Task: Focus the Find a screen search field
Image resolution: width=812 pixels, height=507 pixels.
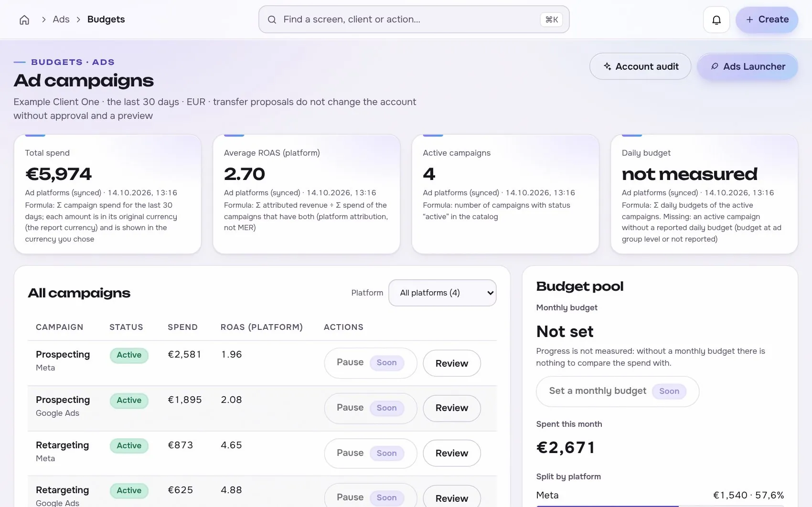Action: tap(414, 20)
